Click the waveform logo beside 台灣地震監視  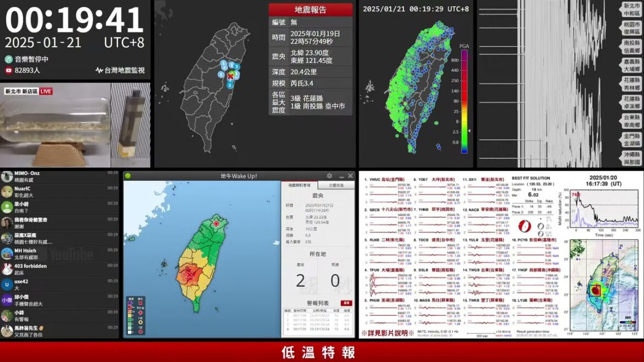(x=99, y=70)
